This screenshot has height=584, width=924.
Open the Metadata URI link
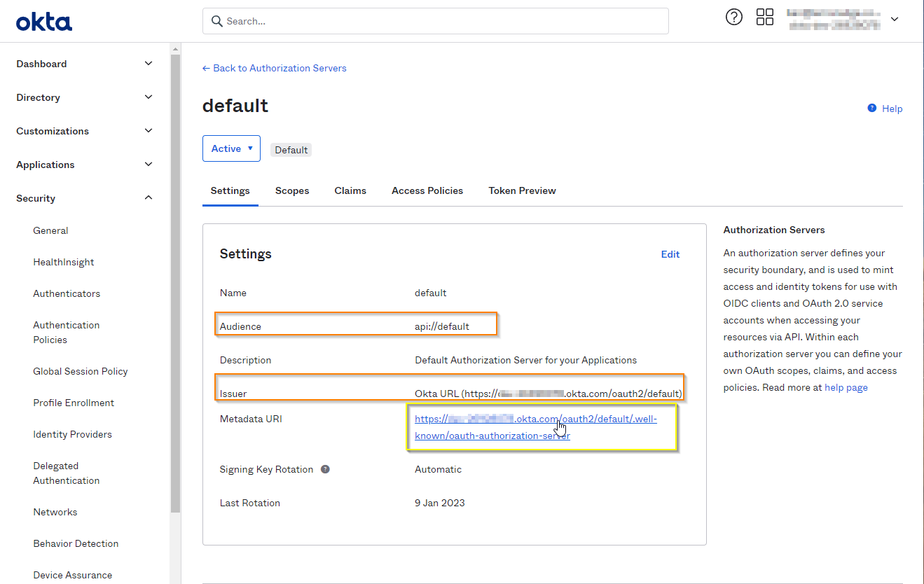coord(536,427)
